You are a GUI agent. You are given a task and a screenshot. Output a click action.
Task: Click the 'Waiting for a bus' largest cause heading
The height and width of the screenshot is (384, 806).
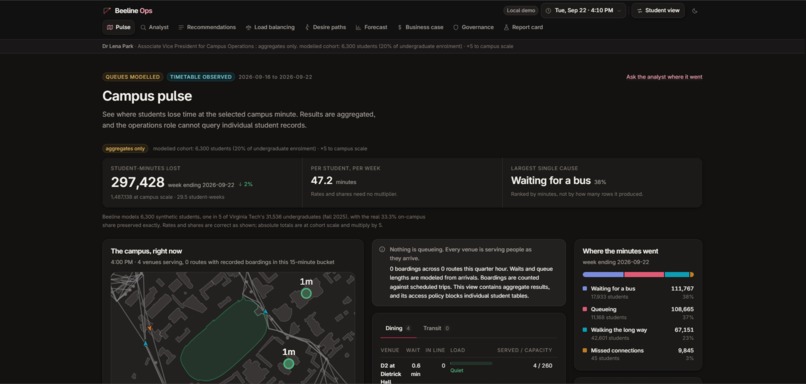click(551, 181)
